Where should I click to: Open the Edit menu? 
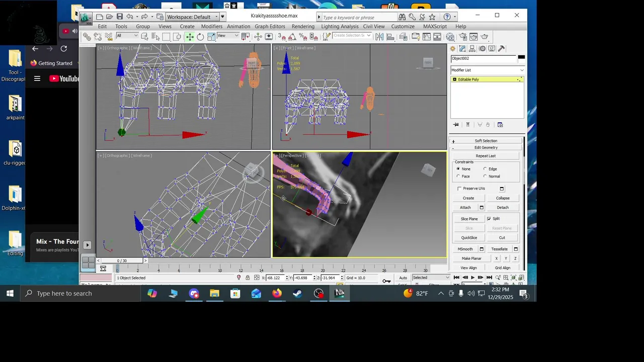(x=102, y=26)
